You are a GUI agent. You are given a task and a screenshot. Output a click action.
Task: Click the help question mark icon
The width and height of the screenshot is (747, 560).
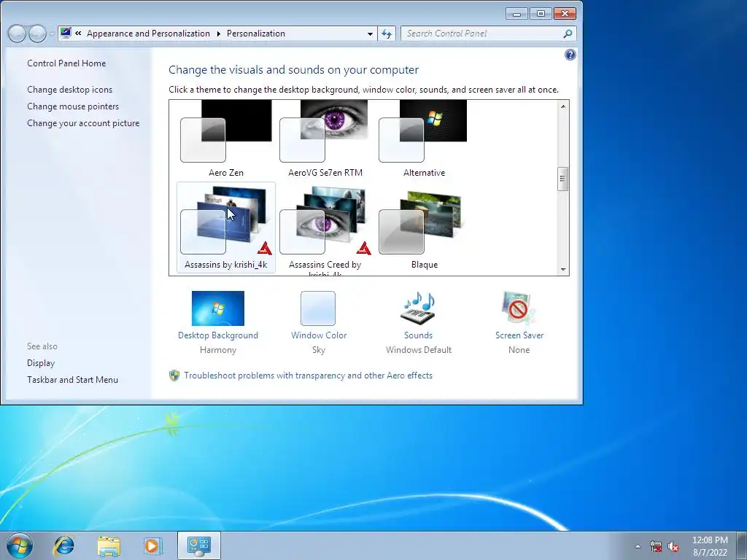coord(570,55)
